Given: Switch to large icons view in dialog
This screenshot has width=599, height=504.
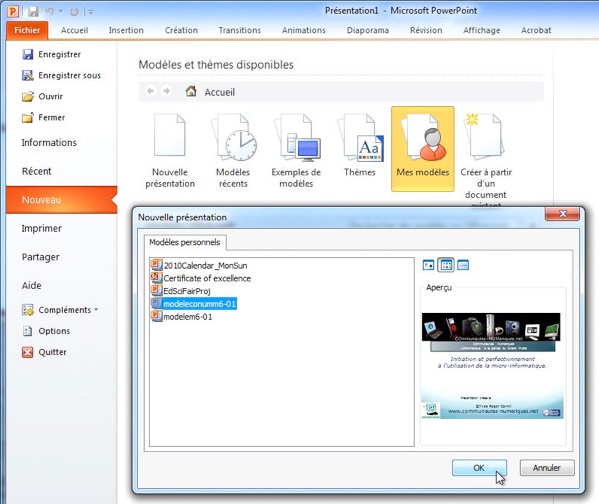Looking at the screenshot, I should click(x=429, y=265).
